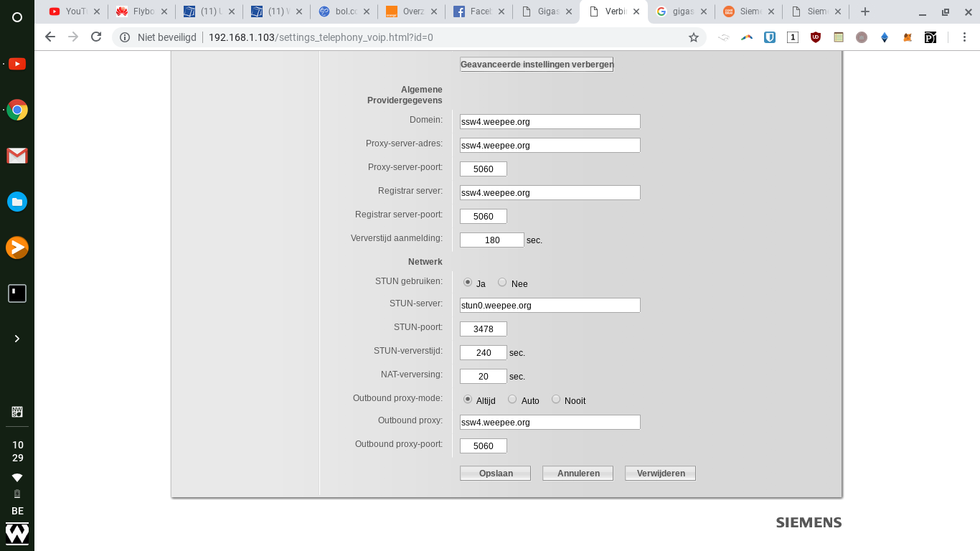Switch to the Facebook tab
This screenshot has width=980, height=551.
click(x=475, y=11)
